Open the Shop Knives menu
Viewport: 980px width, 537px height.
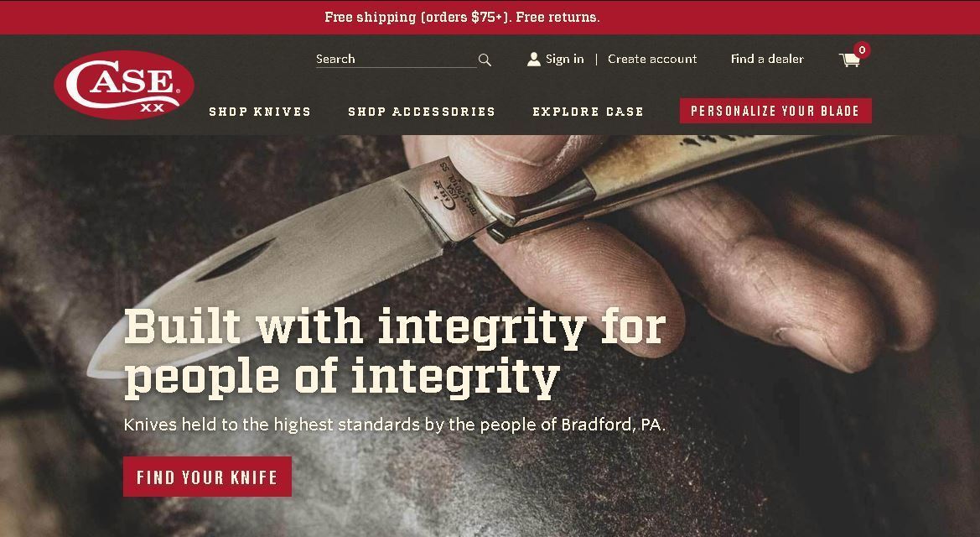click(x=260, y=112)
